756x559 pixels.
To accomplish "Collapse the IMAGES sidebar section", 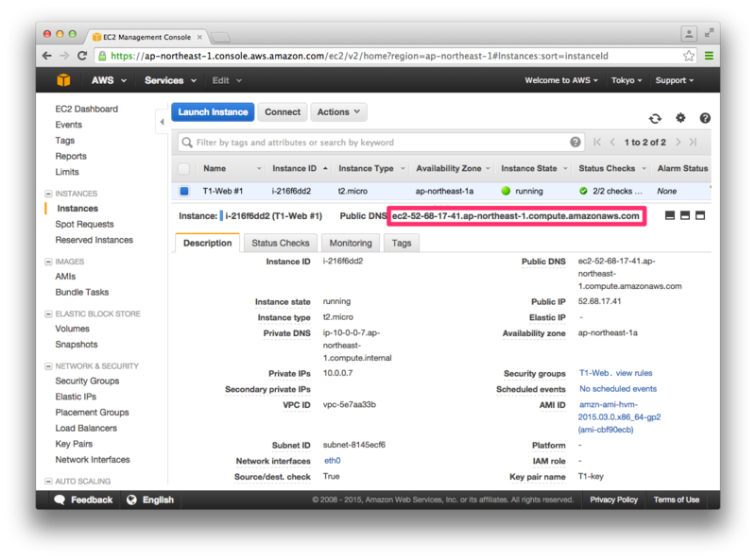I will [48, 262].
